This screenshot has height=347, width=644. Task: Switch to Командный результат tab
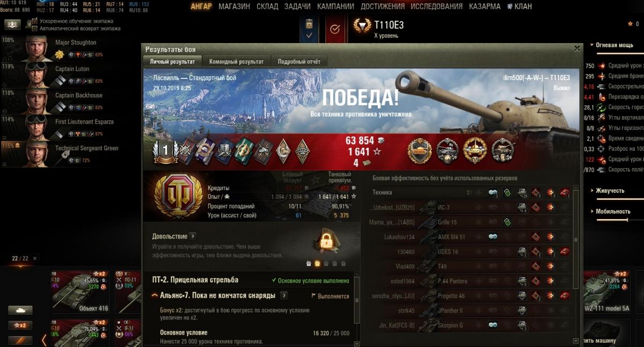tap(237, 62)
